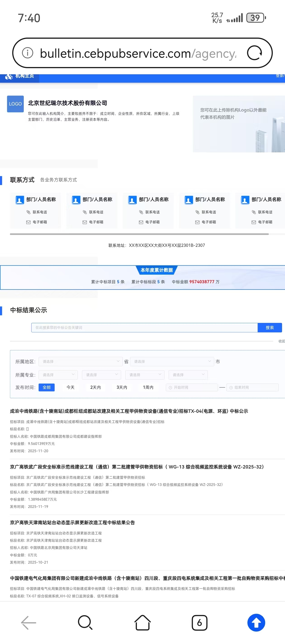This screenshot has height=644, width=285.
Task: Click 中标金额 1.3898458E7万元 text
Action: [x=33, y=499]
